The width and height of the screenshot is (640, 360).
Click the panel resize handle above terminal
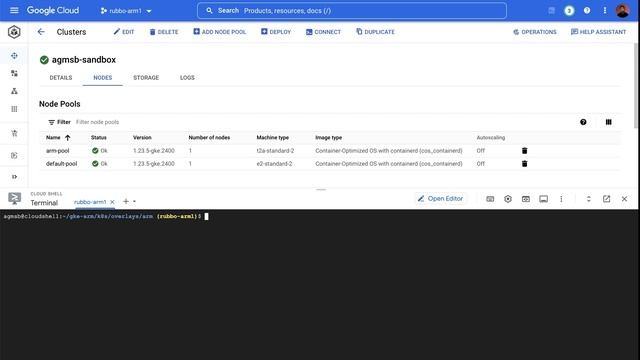click(321, 189)
